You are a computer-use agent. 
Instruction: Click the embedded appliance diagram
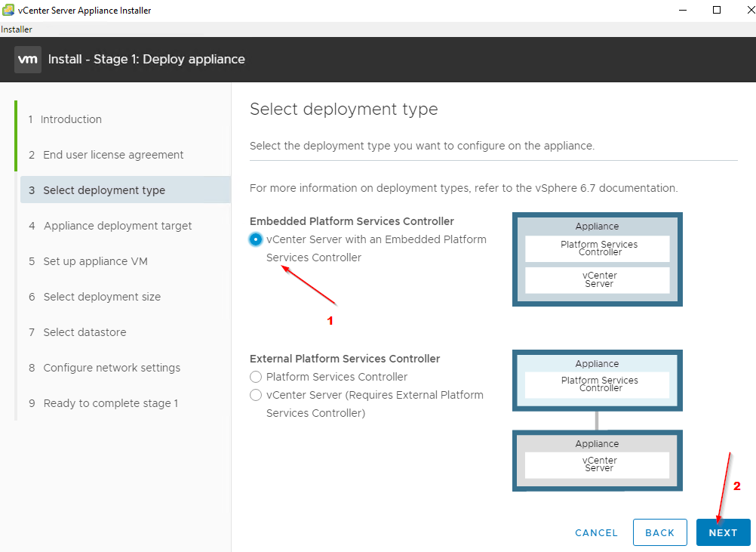coord(598,259)
